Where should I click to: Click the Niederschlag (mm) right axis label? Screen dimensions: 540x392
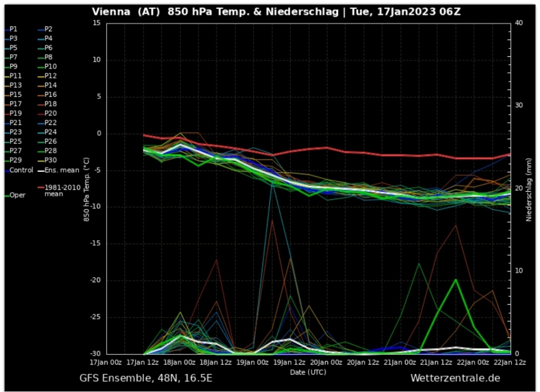(528, 188)
